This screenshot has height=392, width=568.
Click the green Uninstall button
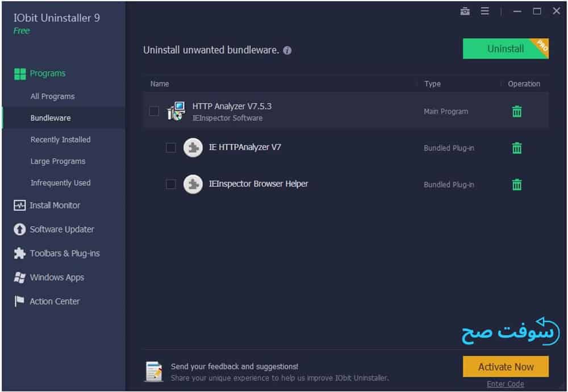(506, 48)
